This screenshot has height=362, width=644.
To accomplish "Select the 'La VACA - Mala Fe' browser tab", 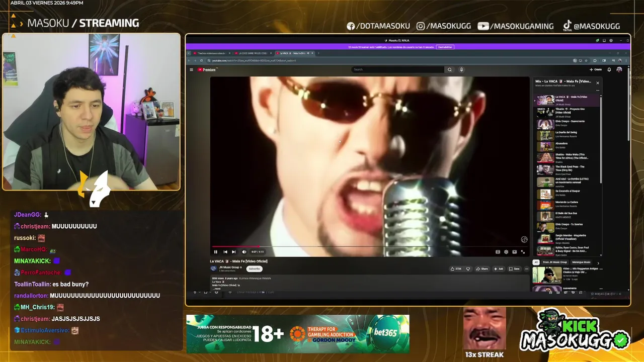I will 295,53.
